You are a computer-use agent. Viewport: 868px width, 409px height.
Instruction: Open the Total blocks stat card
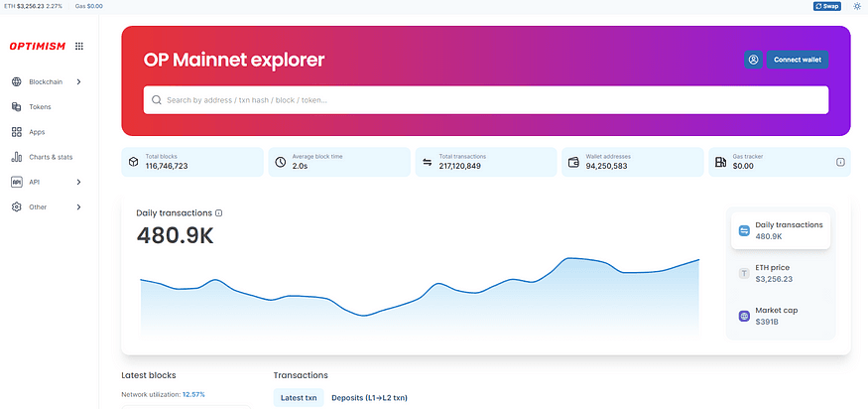[x=192, y=162]
